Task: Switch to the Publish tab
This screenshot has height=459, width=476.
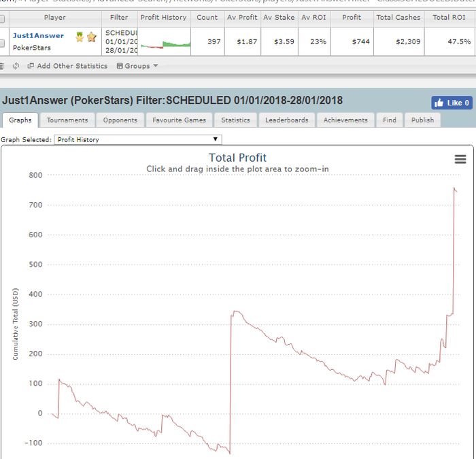Action: [x=422, y=120]
